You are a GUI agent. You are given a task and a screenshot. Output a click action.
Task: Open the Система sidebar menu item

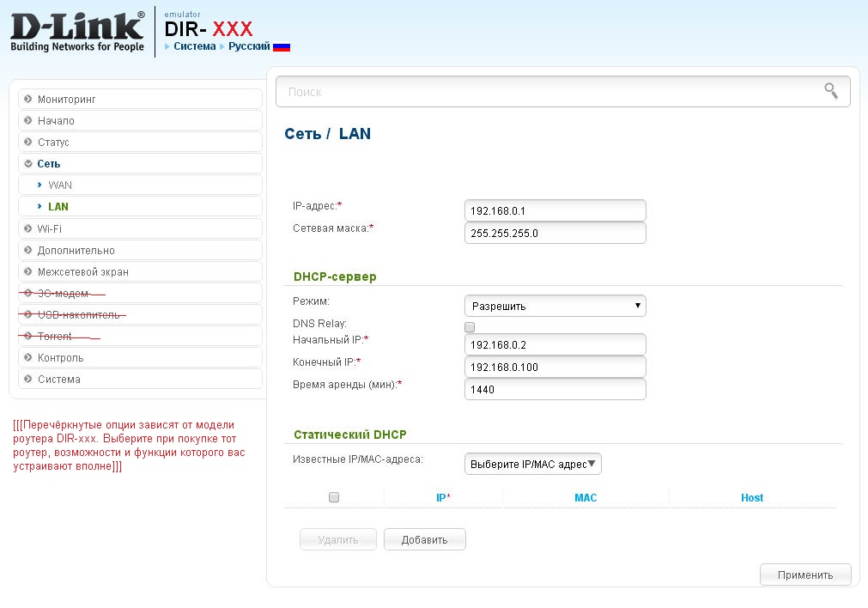point(140,379)
